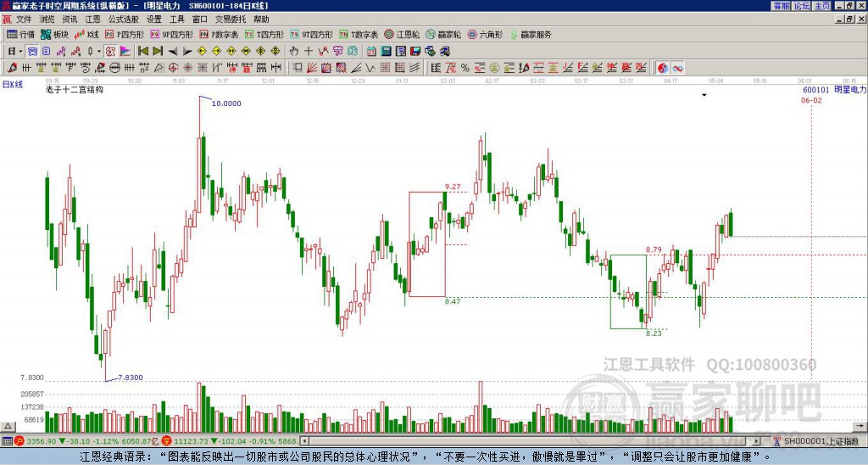Click the horizontal scrollbar at bottom
Screen dimensions: 868x465
pos(509,441)
